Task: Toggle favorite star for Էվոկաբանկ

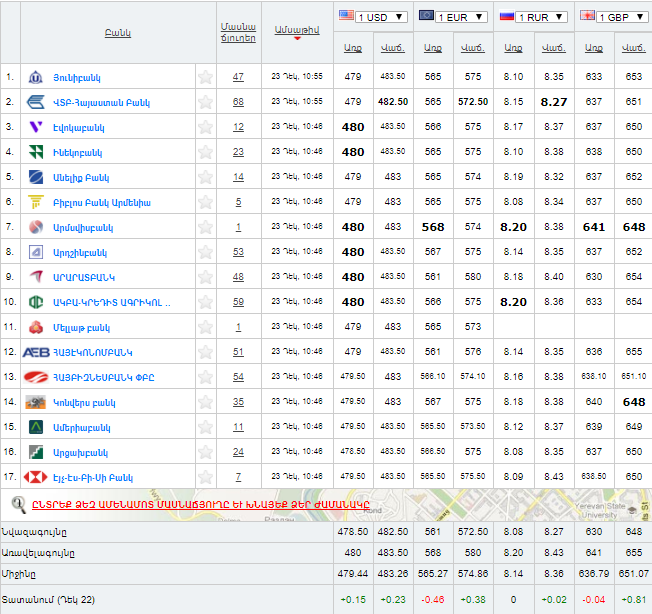Action: click(x=205, y=127)
